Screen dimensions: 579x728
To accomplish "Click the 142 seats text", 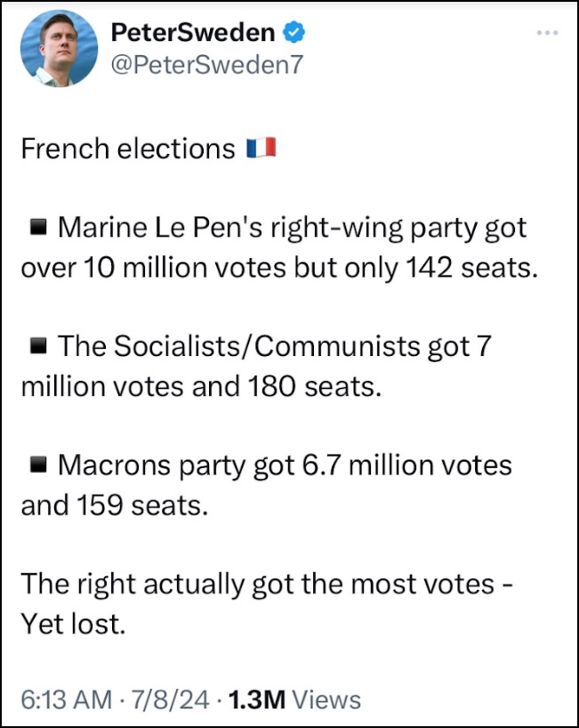I will (472, 268).
